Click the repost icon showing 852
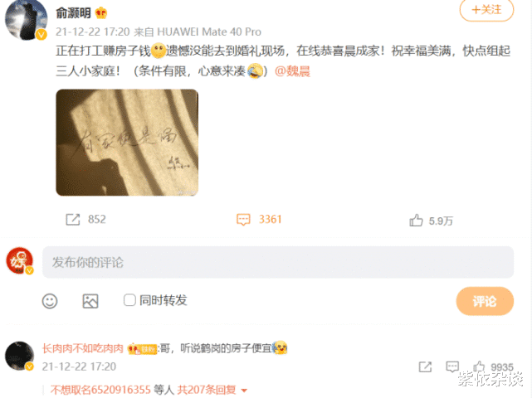The height and width of the screenshot is (398, 532). click(x=72, y=220)
